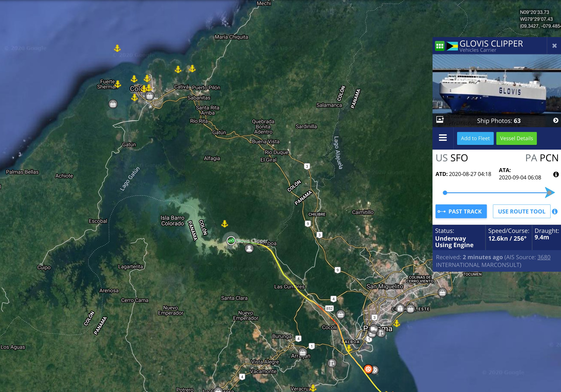Click the coordinates readout N09°20'33.73
This screenshot has width=561, height=392.
[534, 12]
